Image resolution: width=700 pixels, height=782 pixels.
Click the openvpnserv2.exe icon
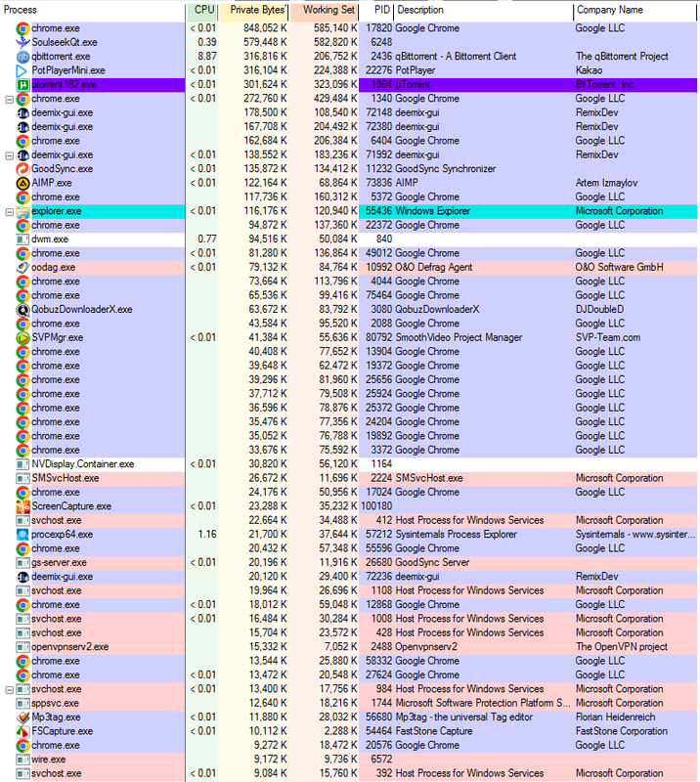(22, 647)
